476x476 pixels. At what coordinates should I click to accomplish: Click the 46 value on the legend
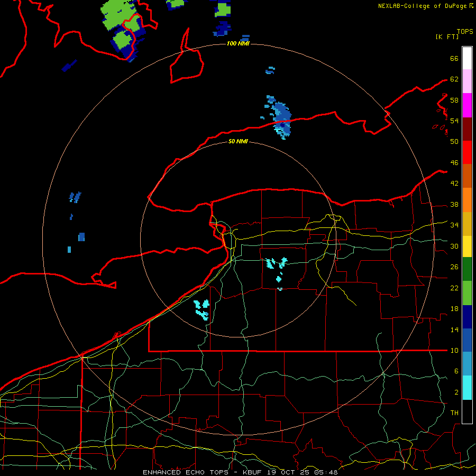coord(454,162)
